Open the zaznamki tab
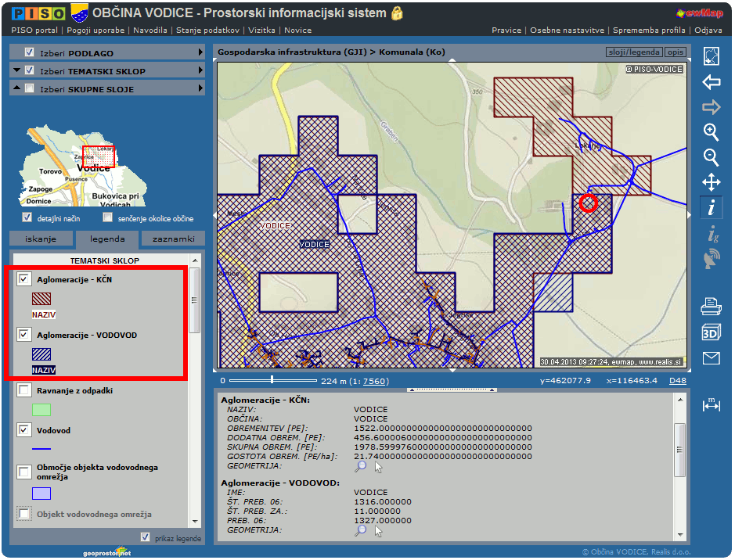Image resolution: width=735 pixels, height=560 pixels. 173,239
